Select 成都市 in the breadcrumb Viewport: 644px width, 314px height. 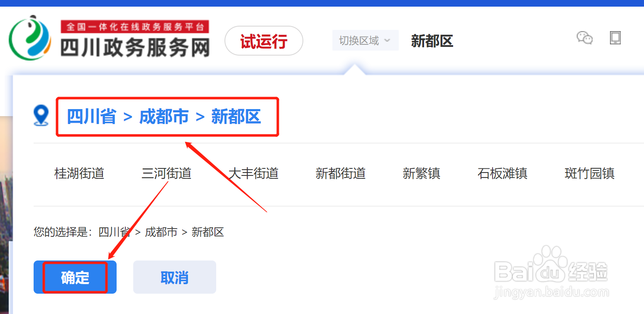pos(164,117)
